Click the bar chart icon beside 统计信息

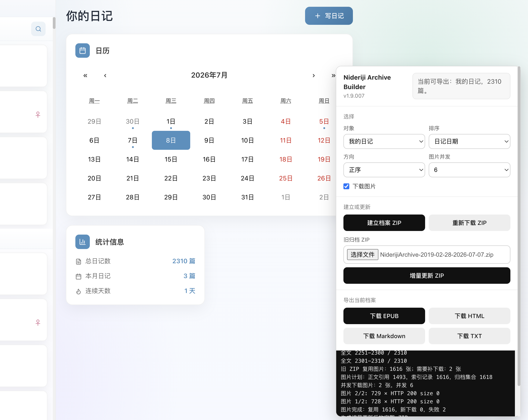[83, 242]
